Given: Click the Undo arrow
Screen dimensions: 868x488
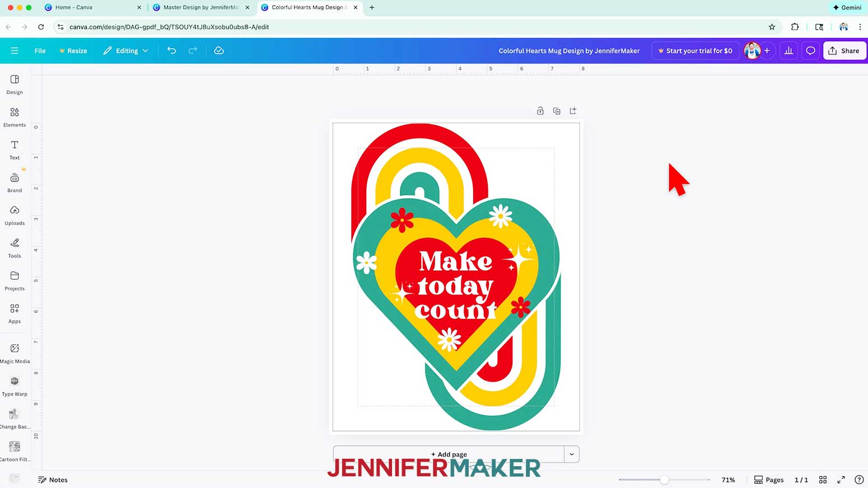Looking at the screenshot, I should (171, 50).
